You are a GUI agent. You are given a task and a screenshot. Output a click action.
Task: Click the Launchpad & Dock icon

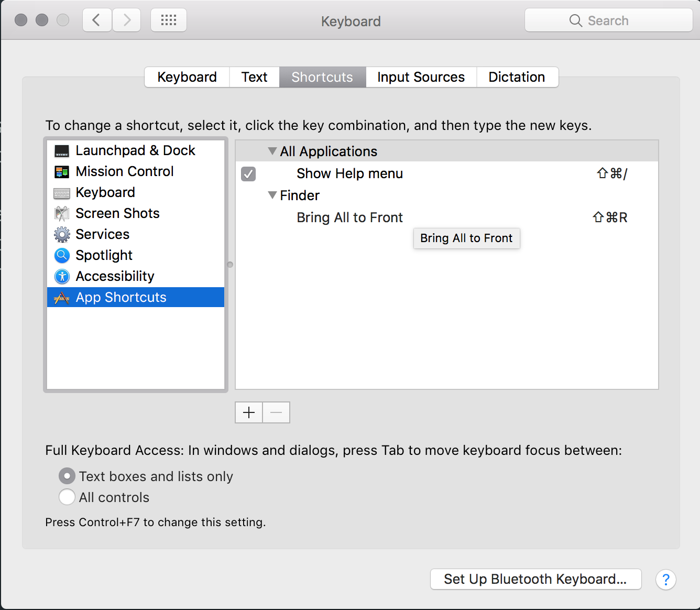coord(62,151)
